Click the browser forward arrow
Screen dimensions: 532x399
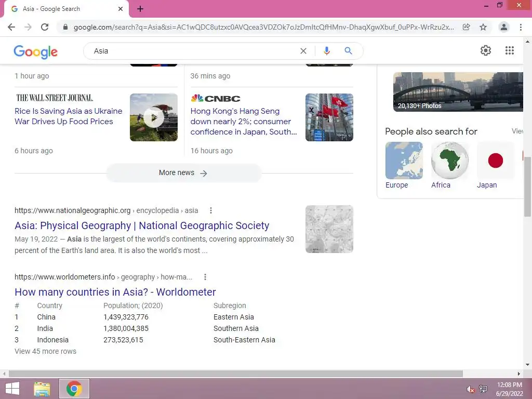pyautogui.click(x=28, y=27)
